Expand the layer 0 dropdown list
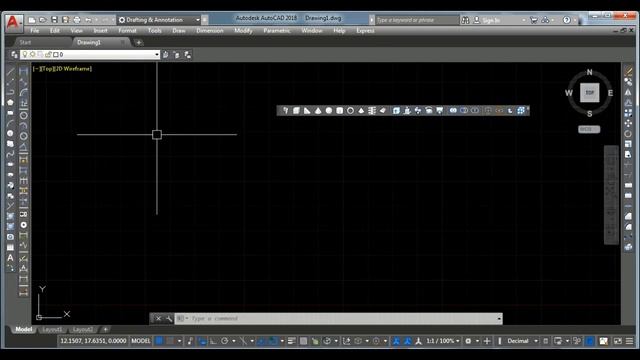Screen dimensions: 640x360 click(x=157, y=54)
